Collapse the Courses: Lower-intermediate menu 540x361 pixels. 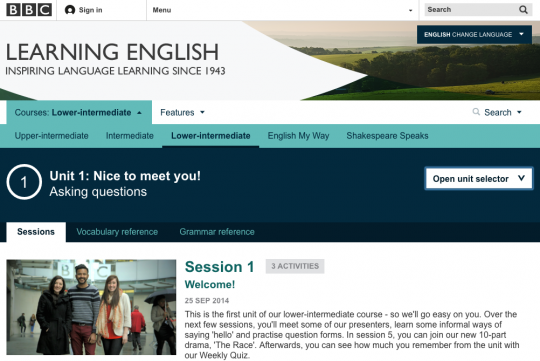point(79,112)
